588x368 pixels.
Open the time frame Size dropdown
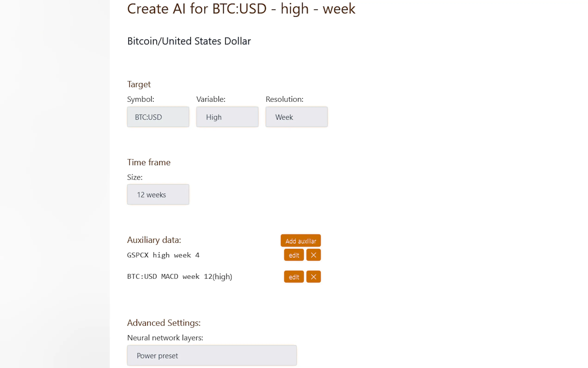tap(158, 194)
